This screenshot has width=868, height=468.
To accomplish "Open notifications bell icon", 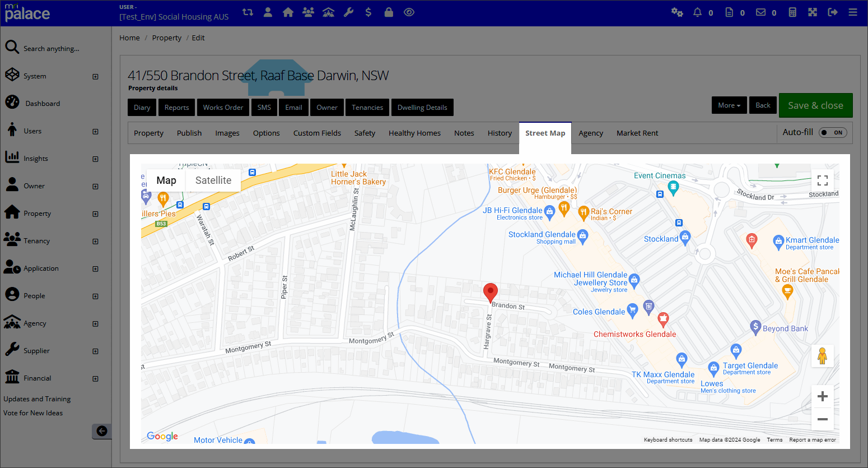I will [x=697, y=12].
